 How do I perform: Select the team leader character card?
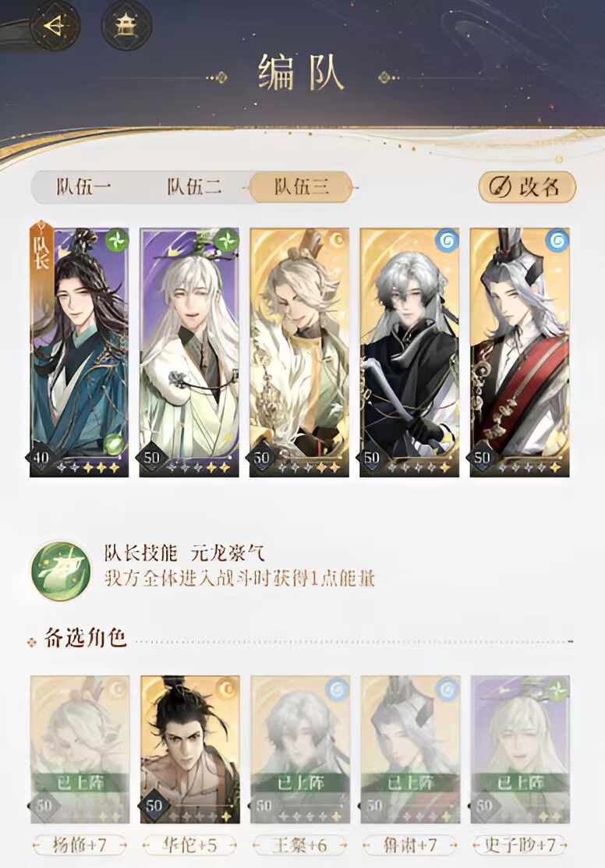[80, 353]
